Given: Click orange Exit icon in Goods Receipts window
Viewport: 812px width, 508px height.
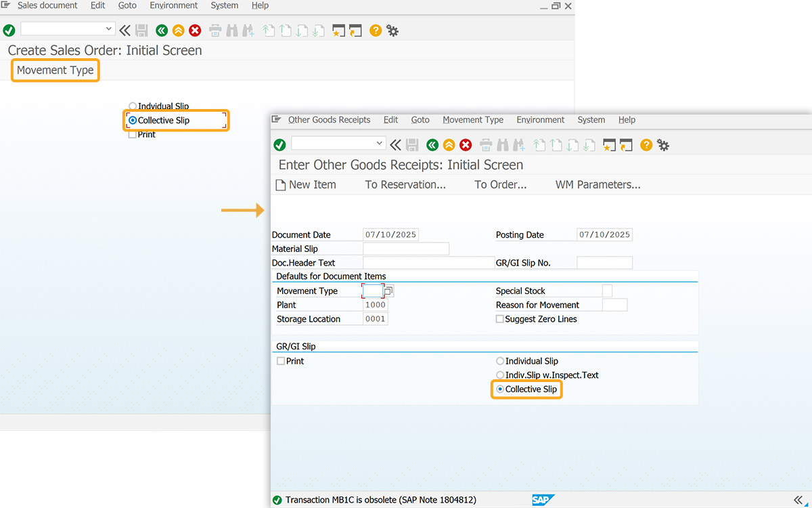Looking at the screenshot, I should pyautogui.click(x=449, y=145).
